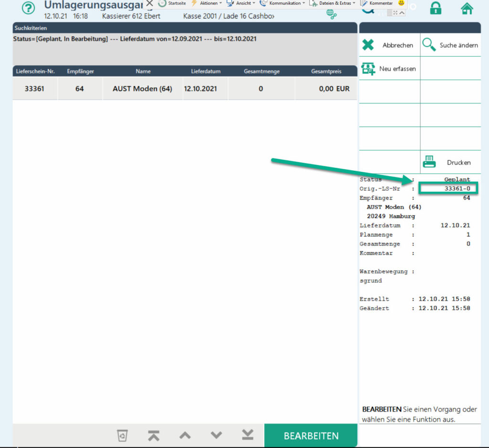Click Startseite in the toolbar
The height and width of the screenshot is (448, 489).
click(x=172, y=3)
